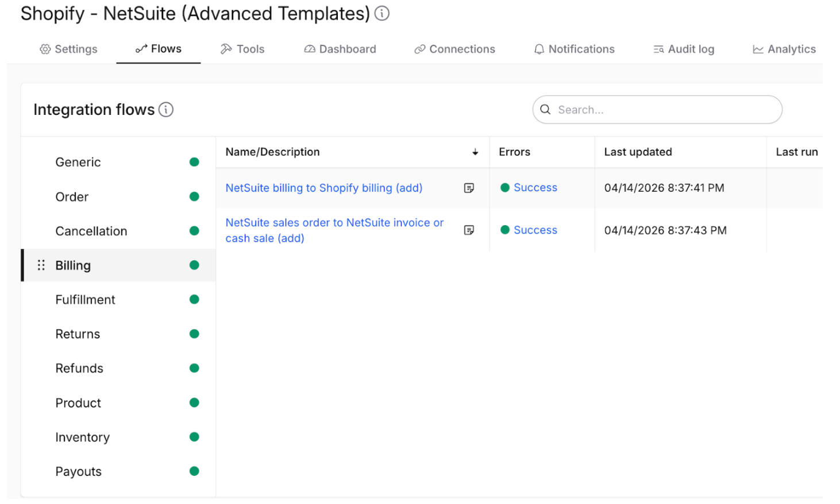
Task: Open the Connections tab
Action: [454, 49]
